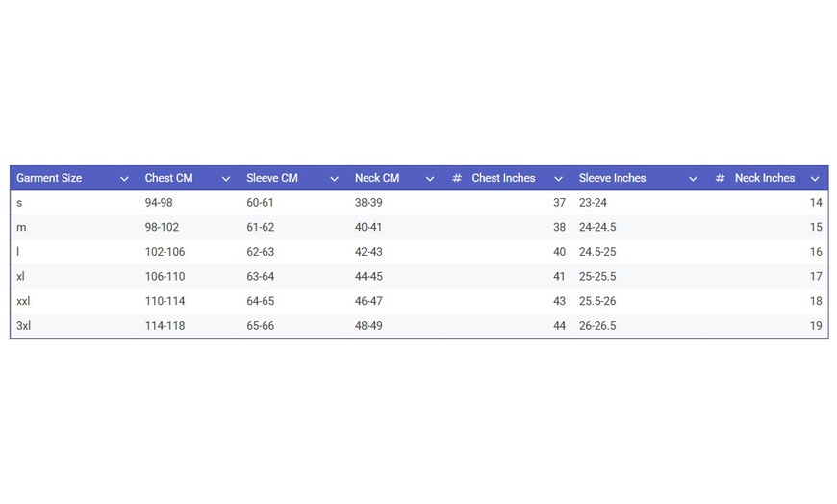Select the 'xxl' garment size cell

tap(23, 301)
